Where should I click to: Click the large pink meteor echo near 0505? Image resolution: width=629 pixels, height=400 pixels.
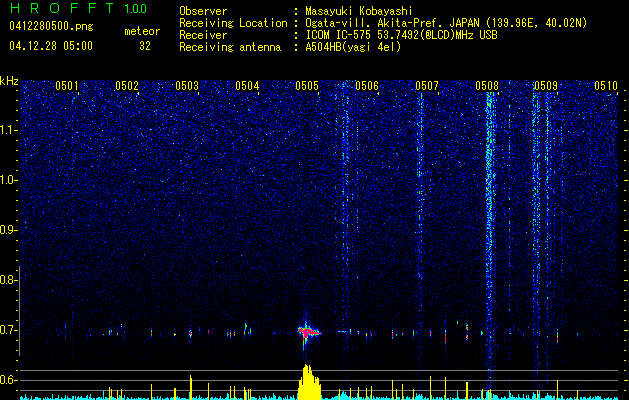308,332
